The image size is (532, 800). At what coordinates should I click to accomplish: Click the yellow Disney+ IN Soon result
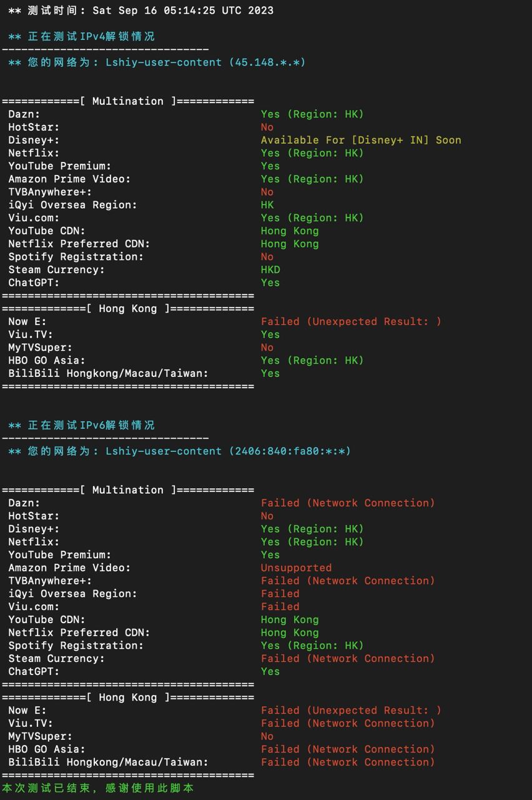point(360,140)
